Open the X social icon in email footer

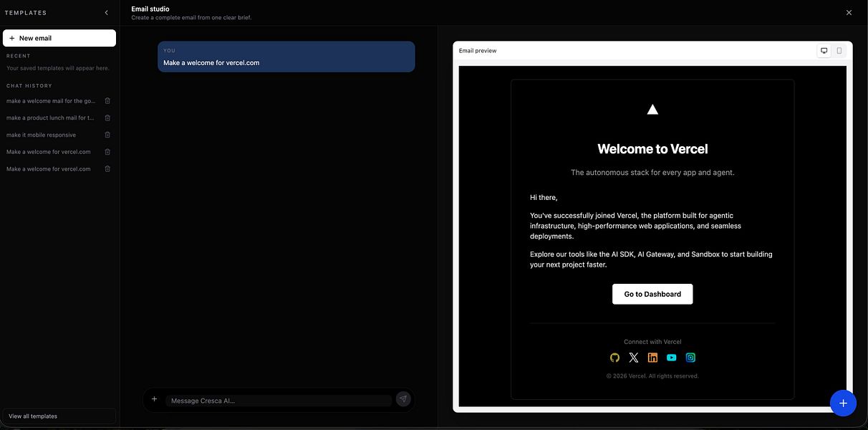coord(633,358)
